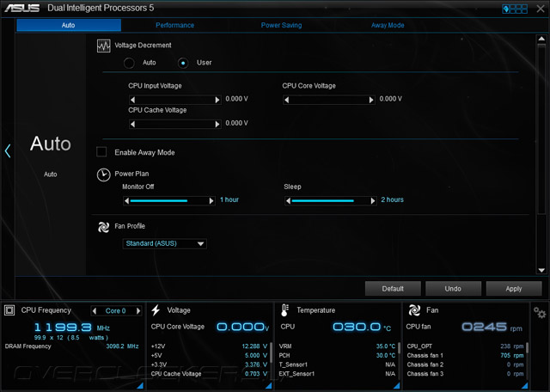
Task: Click the CPU Core Voltage slider track
Action: tap(329, 100)
